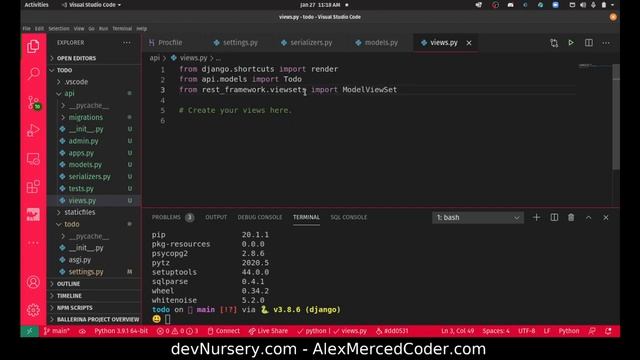Viewport: 640px width, 360px height.
Task: Run Python file with play icon
Action: 571,43
